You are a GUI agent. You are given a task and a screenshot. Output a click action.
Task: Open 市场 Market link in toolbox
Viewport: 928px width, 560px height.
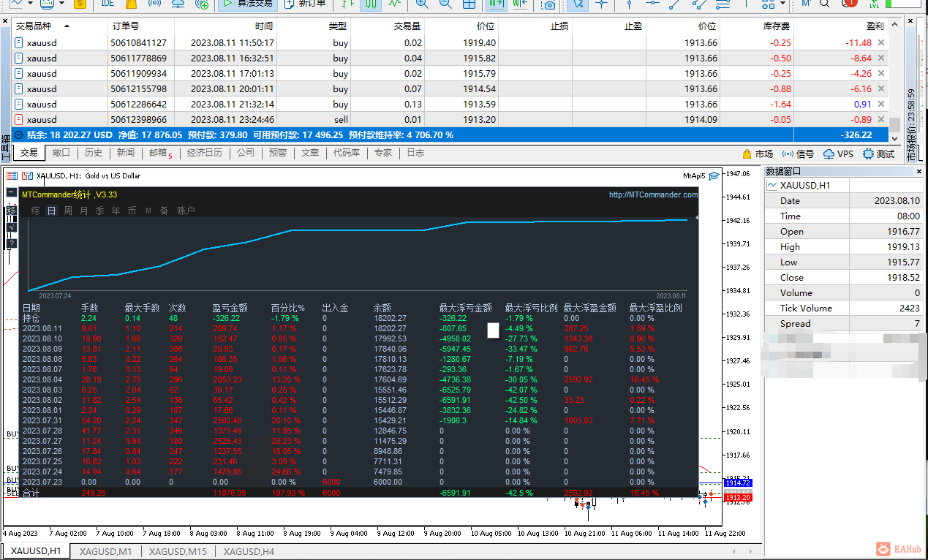(758, 154)
